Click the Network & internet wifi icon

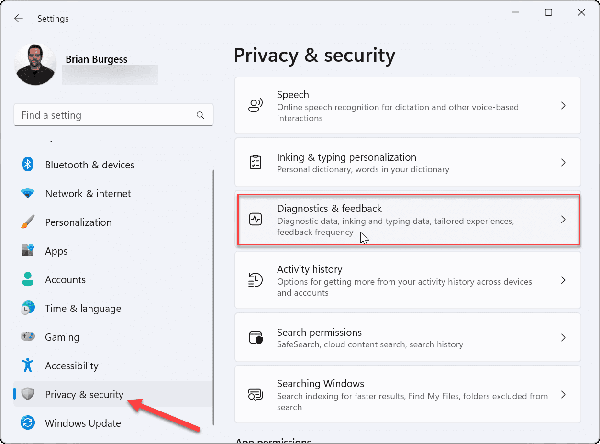(28, 194)
